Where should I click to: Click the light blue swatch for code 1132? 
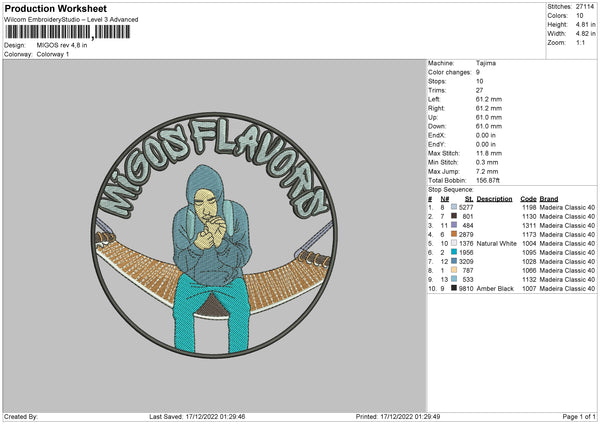click(x=454, y=279)
